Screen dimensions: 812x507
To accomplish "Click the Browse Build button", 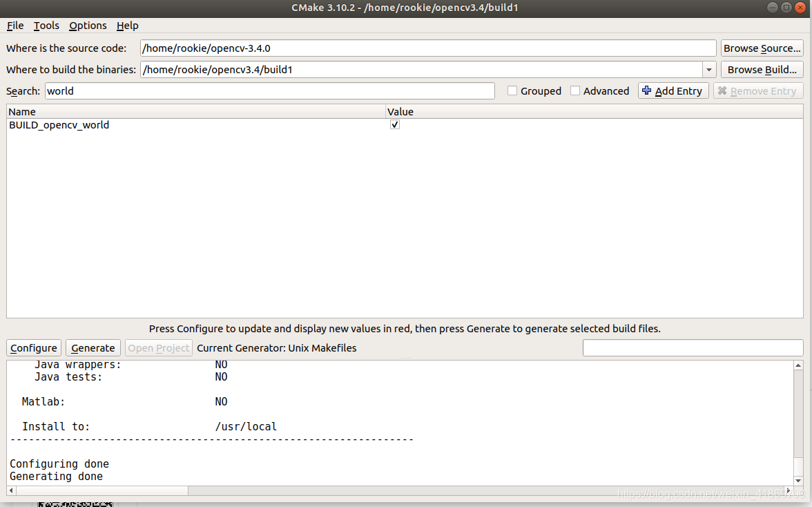I will (x=762, y=69).
